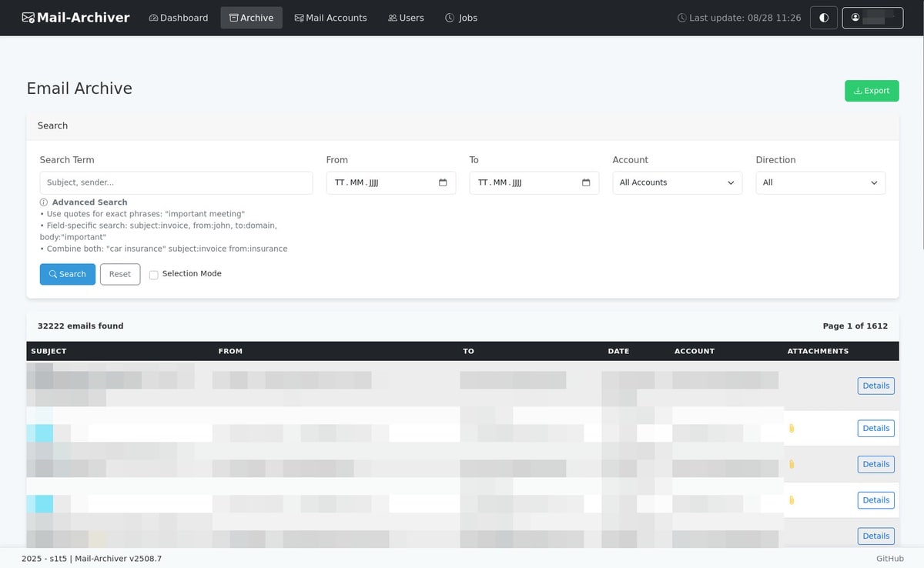Open the user profile menu icon
This screenshot has height=568, width=924.
click(x=855, y=18)
